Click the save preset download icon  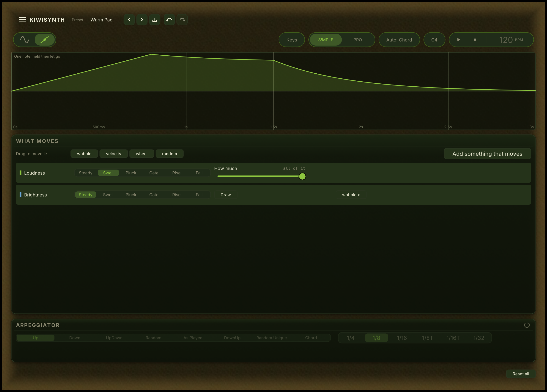click(x=155, y=20)
